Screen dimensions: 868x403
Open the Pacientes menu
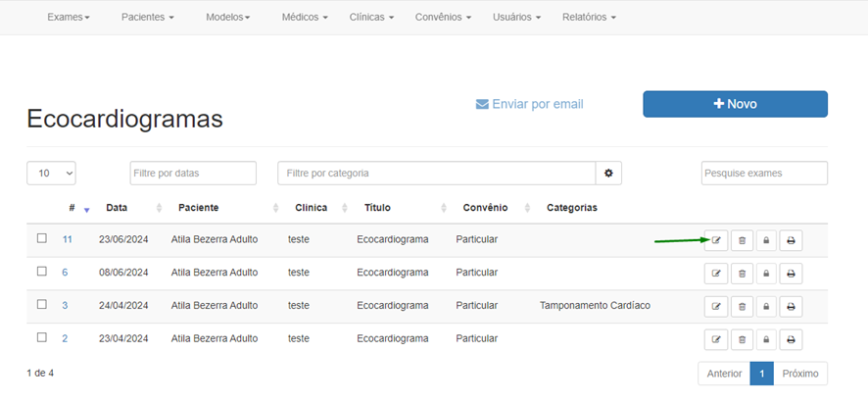click(148, 18)
